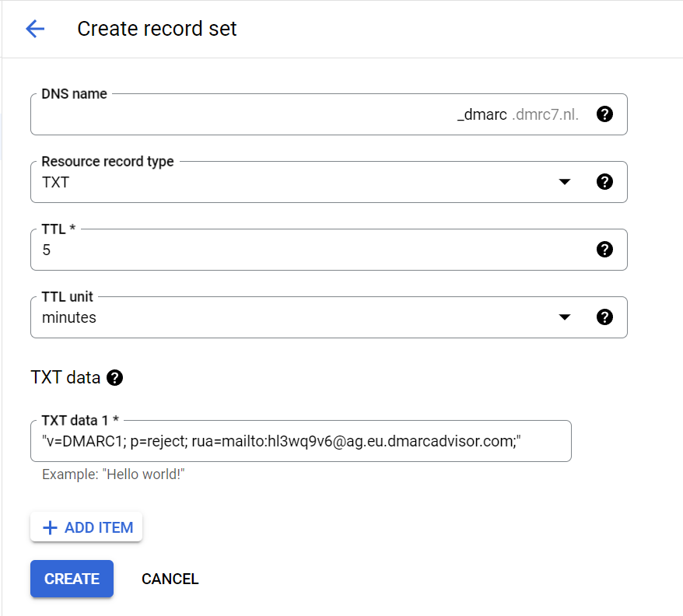Cancel the record set creation

[x=170, y=579]
